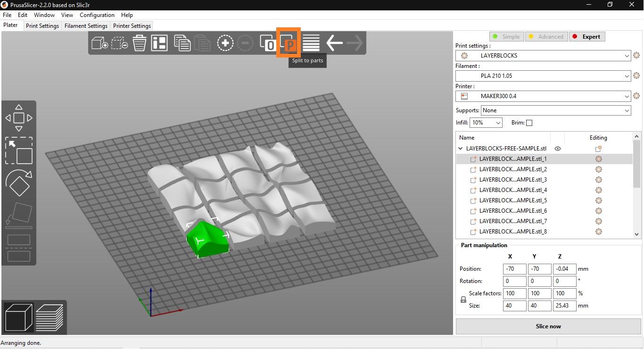Click the Position X input field

515,269
